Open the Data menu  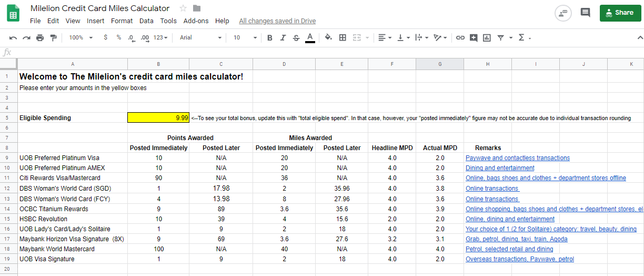click(x=146, y=21)
